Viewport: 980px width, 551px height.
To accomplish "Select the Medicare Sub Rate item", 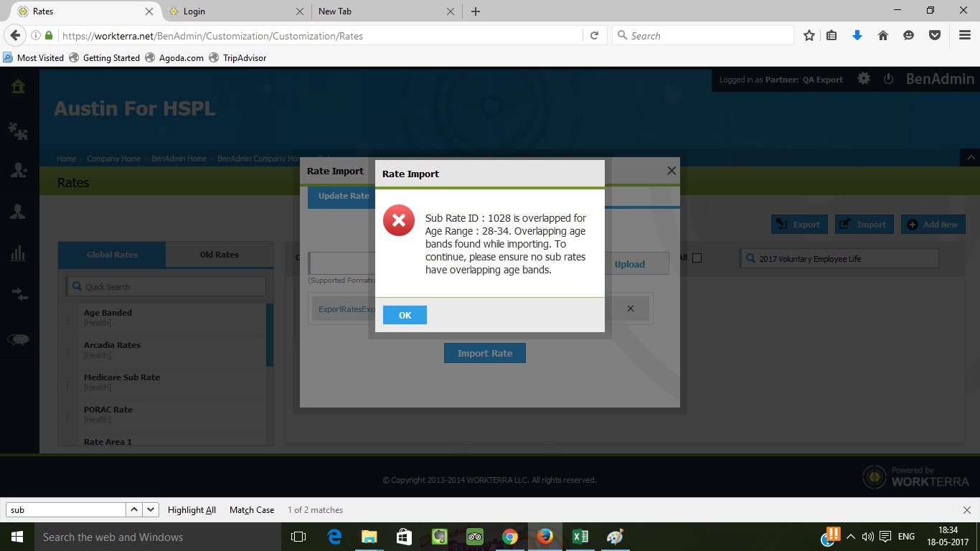I will tap(121, 377).
